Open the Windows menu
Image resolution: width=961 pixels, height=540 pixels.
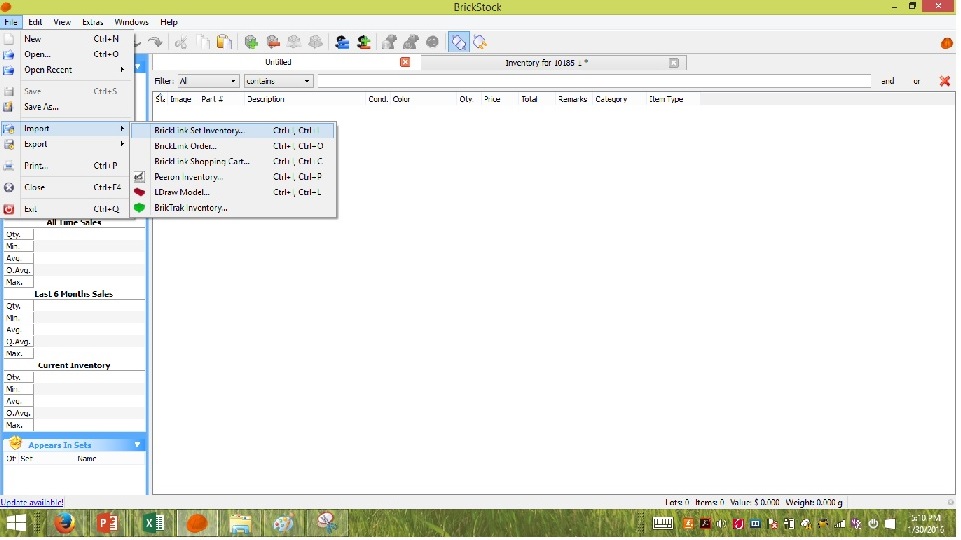[131, 22]
